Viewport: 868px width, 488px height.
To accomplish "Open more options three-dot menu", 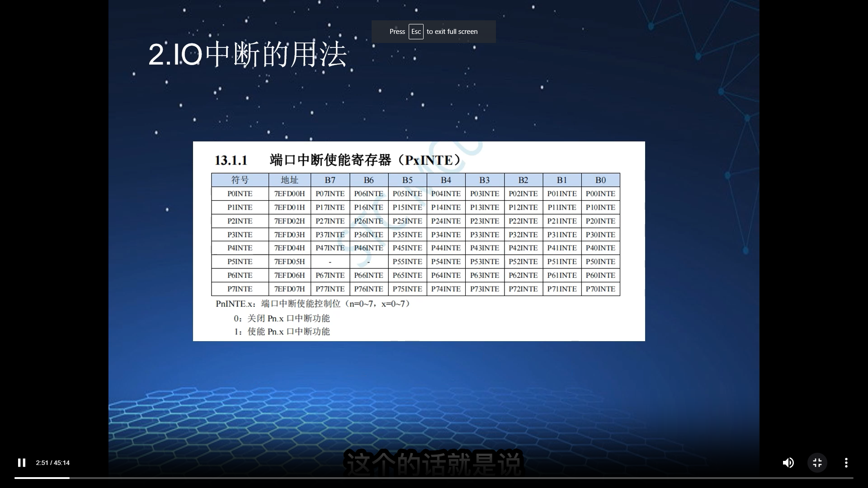I will [846, 463].
